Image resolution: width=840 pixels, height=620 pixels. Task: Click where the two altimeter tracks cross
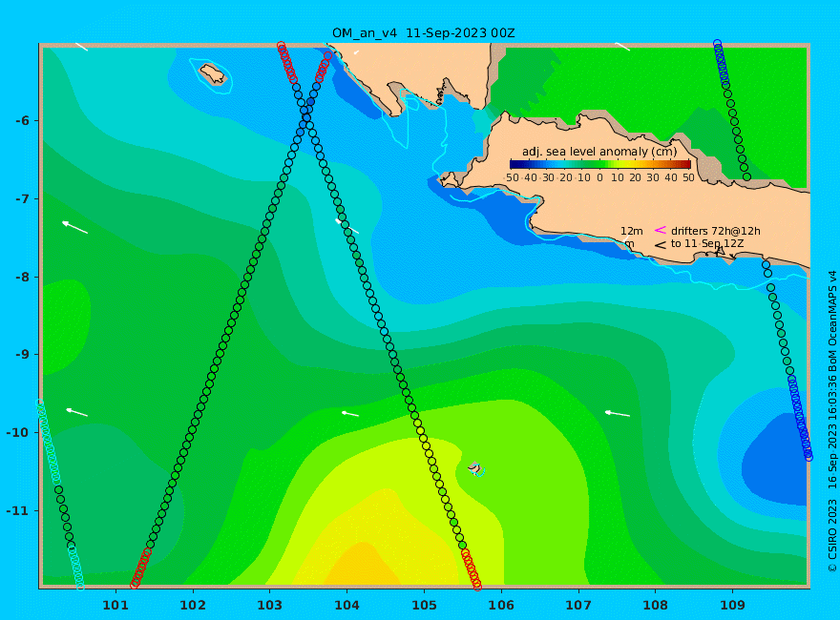coord(305,117)
